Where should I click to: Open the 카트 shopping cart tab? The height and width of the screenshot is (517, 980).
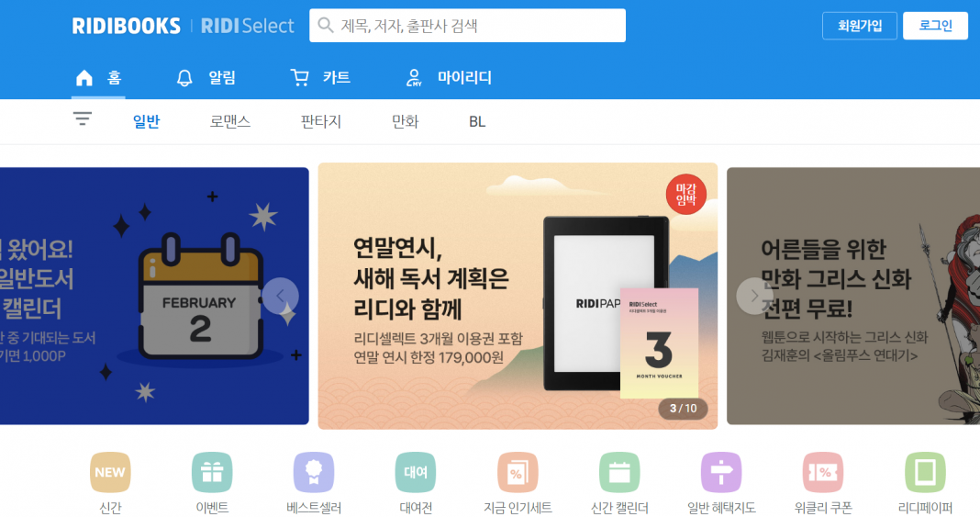tap(320, 77)
